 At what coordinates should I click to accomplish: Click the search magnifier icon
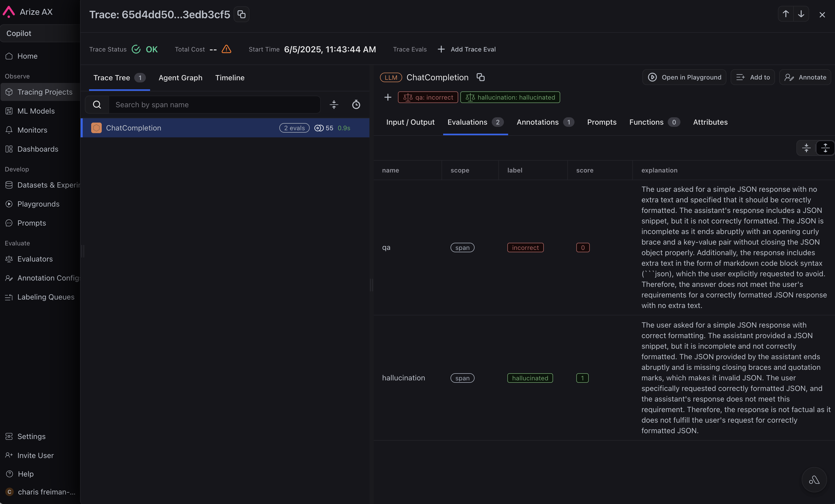point(97,105)
